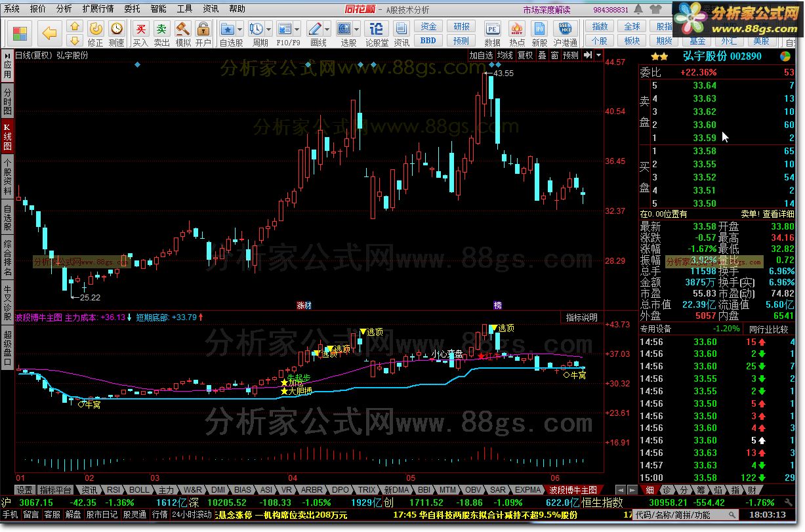Click the two gold stars rating

pyautogui.click(x=659, y=56)
